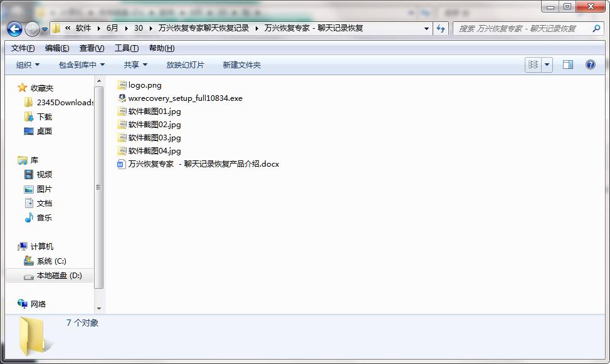610x364 pixels.
Task: Select 计算机 in navigation pane
Action: pos(41,247)
